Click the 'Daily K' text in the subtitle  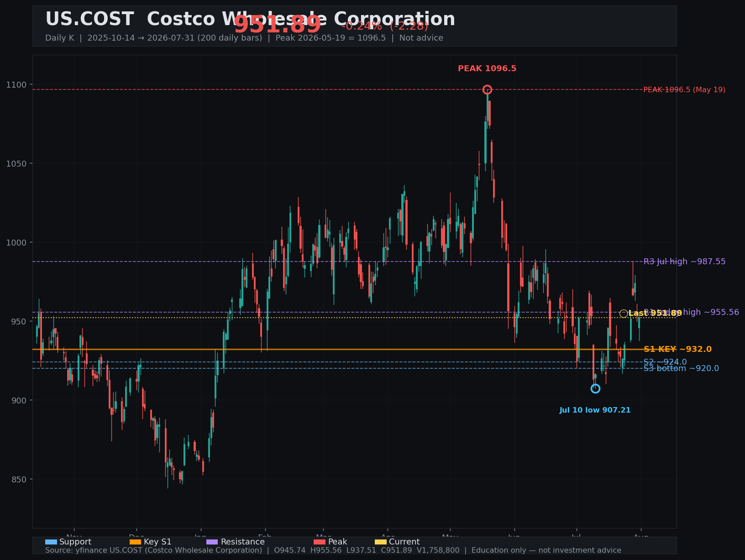(59, 38)
